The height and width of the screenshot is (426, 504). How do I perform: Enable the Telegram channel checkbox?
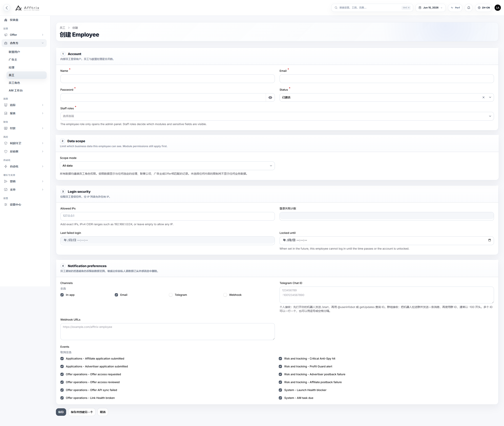tap(171, 295)
